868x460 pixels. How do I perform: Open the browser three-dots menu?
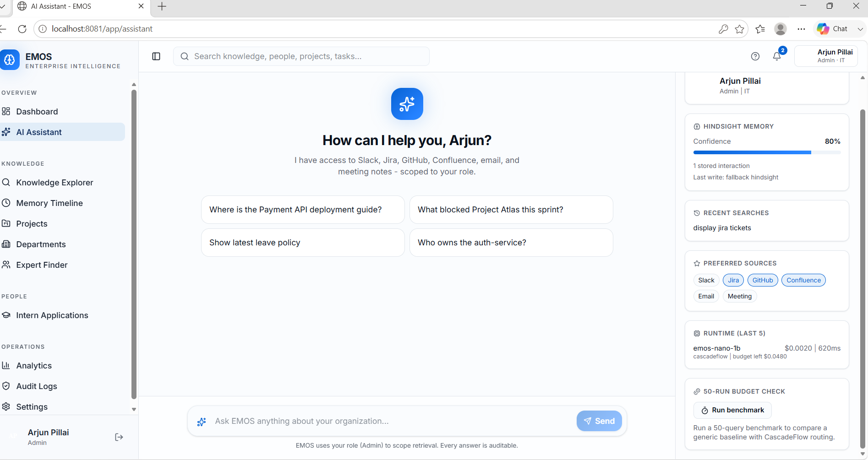pyautogui.click(x=801, y=29)
